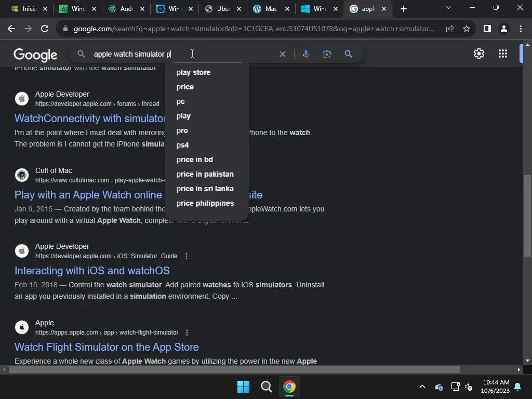Click Cult of Mac favicon
The width and height of the screenshot is (532, 399).
22,175
